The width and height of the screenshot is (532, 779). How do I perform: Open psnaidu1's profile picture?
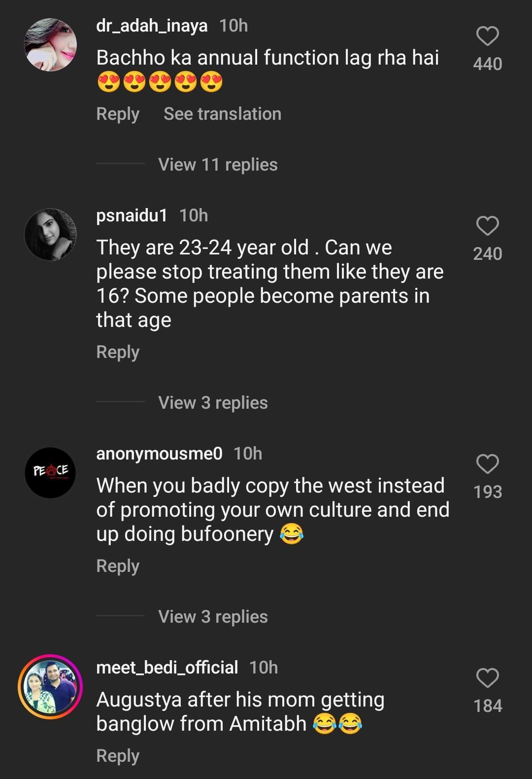[x=51, y=234]
